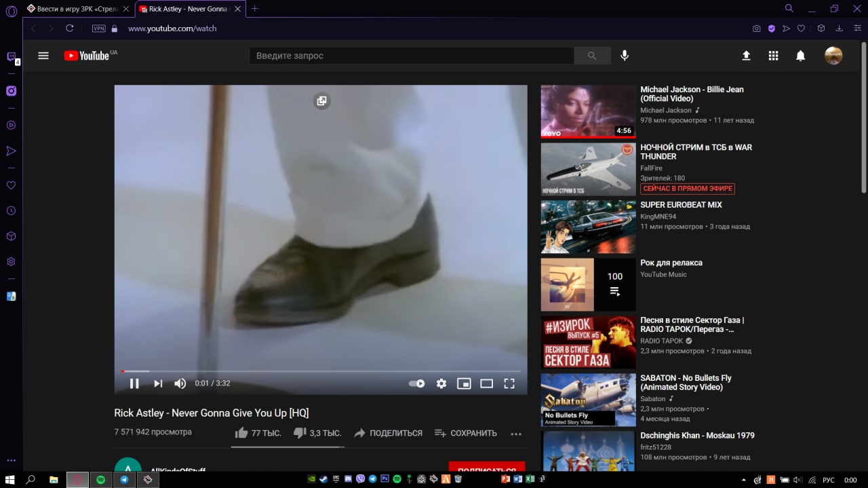Open the Flow send icon in toolbar
The height and width of the screenshot is (488, 868).
pos(787,29)
